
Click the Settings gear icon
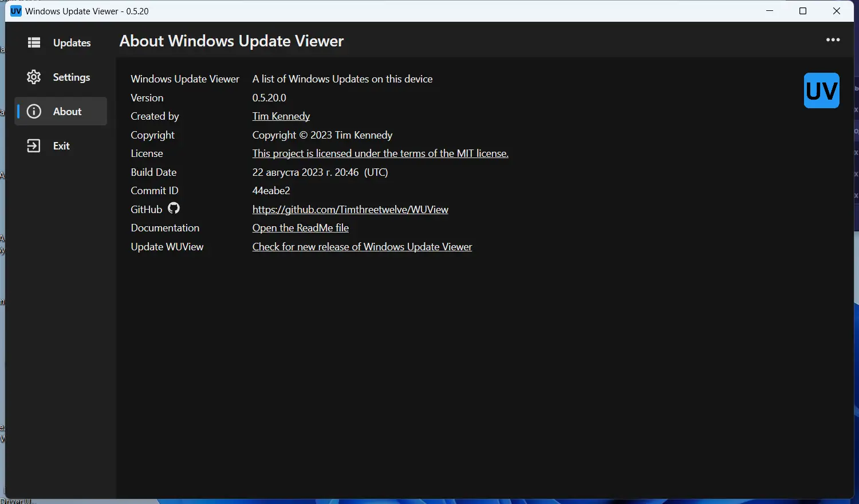[34, 77]
